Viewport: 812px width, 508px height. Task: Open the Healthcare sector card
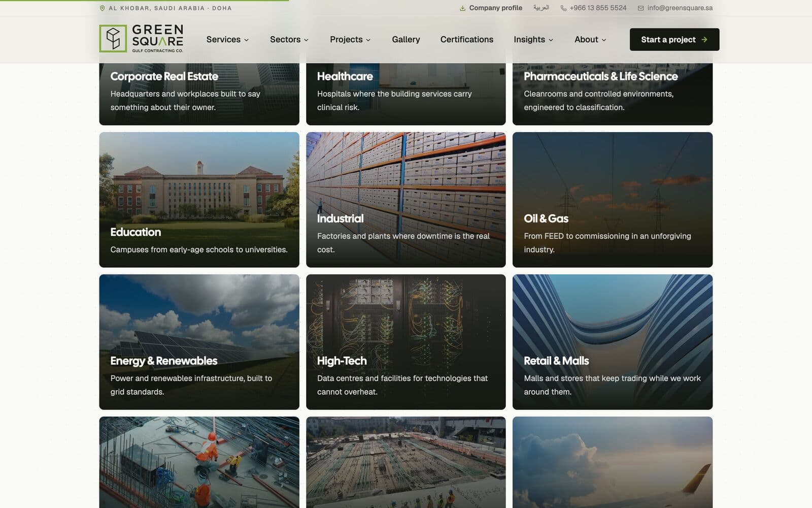(x=406, y=94)
